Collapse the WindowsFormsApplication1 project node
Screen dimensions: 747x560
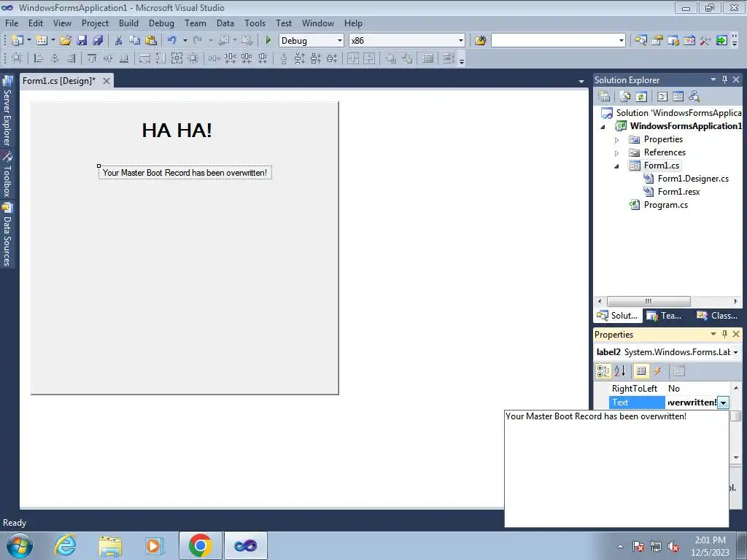pos(603,127)
